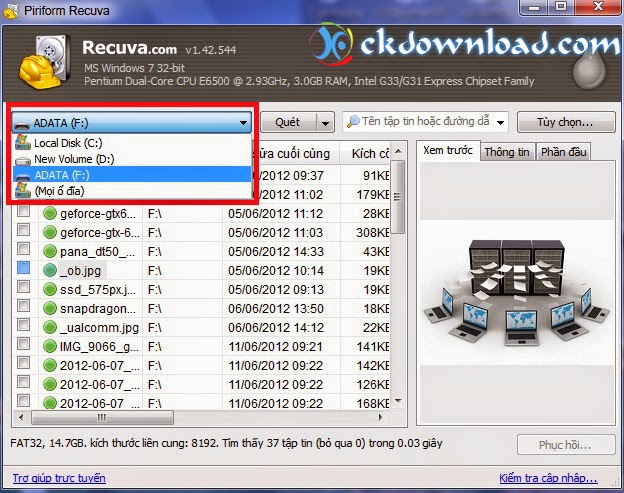Switch to the Phần đầu tab
Viewport: 624px width, 493px height.
click(x=564, y=152)
